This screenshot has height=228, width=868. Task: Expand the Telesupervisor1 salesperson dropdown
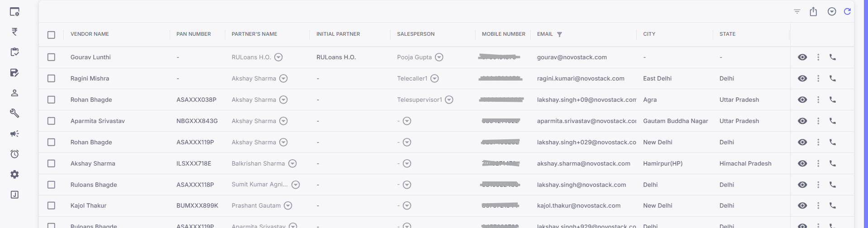tap(449, 100)
